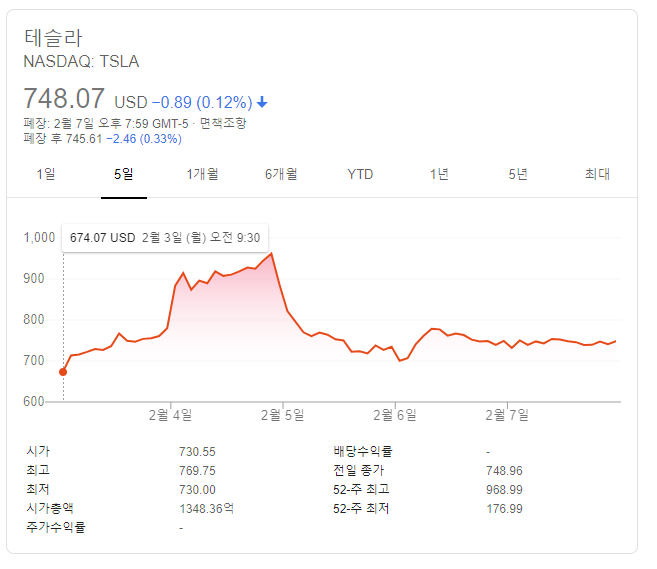Click the 주가수익률 label
This screenshot has height=569, width=657.
pos(56,527)
